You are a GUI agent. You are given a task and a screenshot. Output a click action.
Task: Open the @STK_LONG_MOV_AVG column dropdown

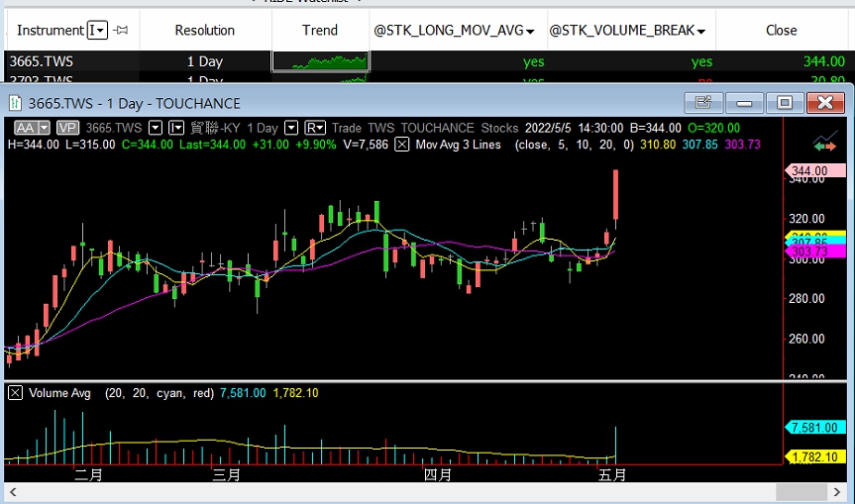coord(529,31)
